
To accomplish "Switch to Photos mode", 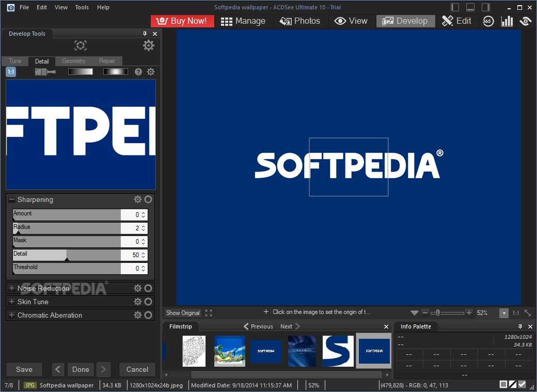I will [299, 21].
